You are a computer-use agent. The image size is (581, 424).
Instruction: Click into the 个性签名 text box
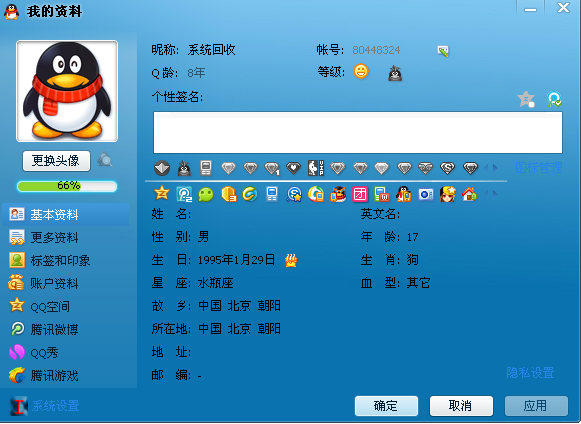click(x=358, y=132)
